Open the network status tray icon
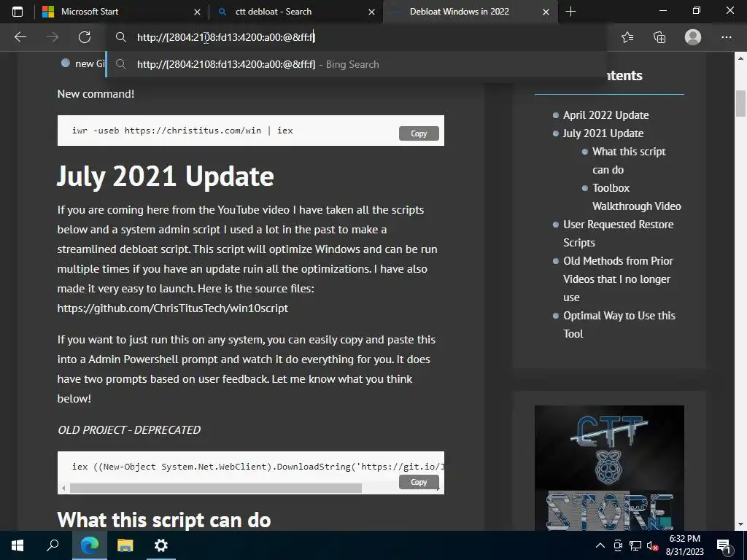Screen dimensions: 747x560 (x=635, y=545)
